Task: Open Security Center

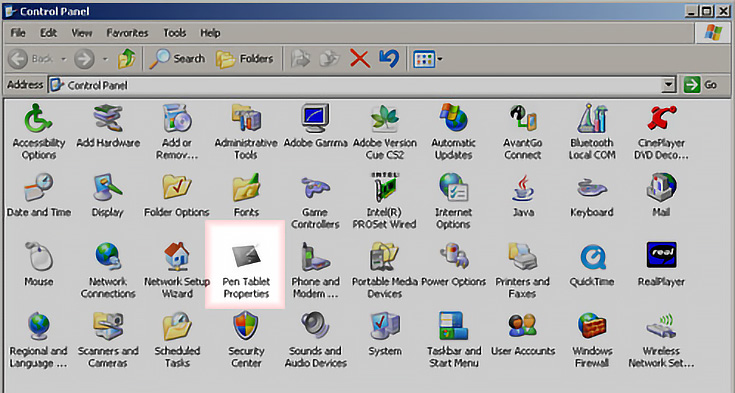Action: pyautogui.click(x=246, y=340)
